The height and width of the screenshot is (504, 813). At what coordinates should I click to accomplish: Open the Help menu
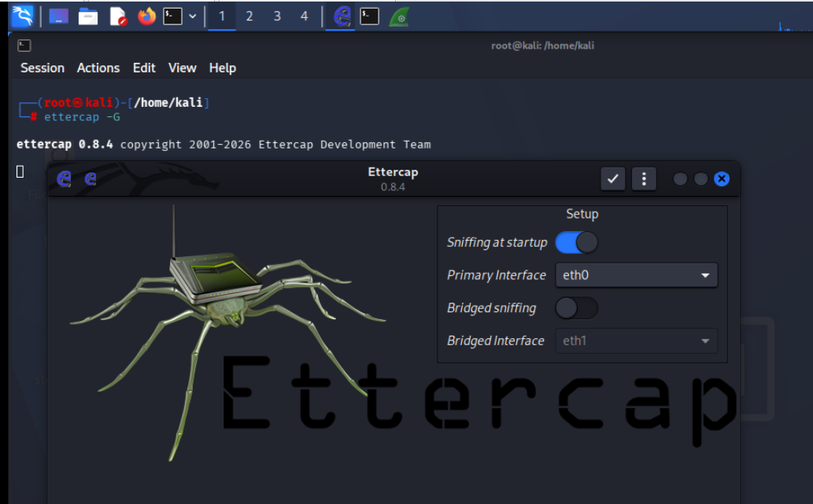[x=223, y=68]
